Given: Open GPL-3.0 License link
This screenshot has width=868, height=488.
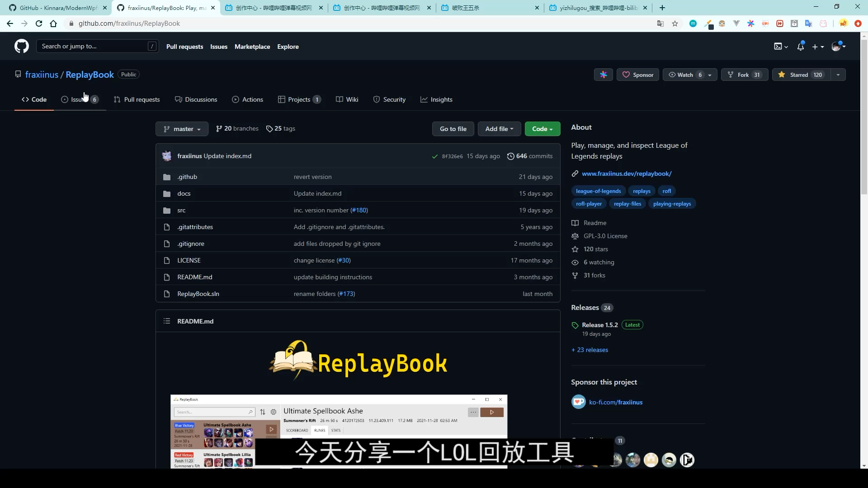Looking at the screenshot, I should [605, 236].
